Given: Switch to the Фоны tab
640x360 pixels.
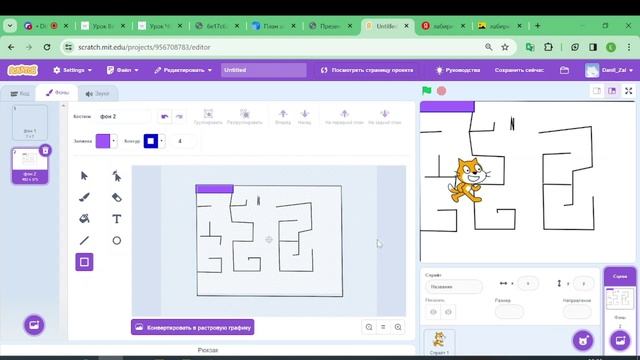Looking at the screenshot, I should click(x=57, y=93).
